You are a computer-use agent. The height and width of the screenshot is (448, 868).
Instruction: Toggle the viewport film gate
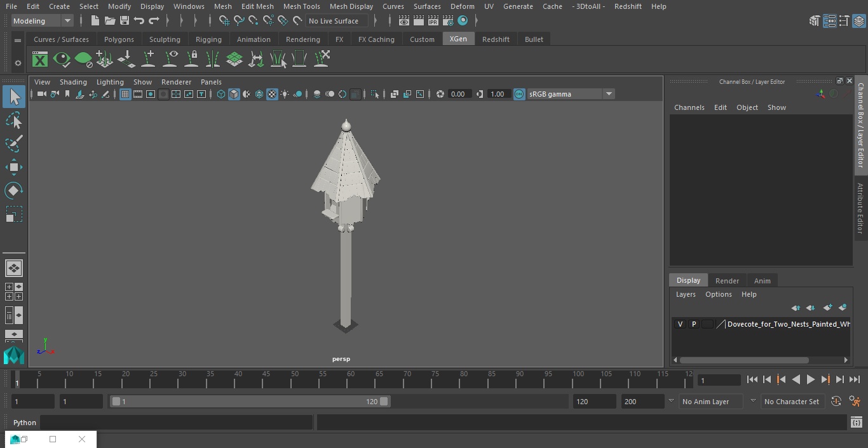pos(138,94)
